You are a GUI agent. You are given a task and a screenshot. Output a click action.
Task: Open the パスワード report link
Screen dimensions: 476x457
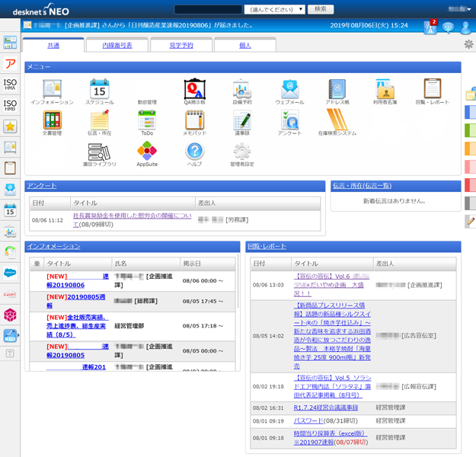click(x=308, y=420)
